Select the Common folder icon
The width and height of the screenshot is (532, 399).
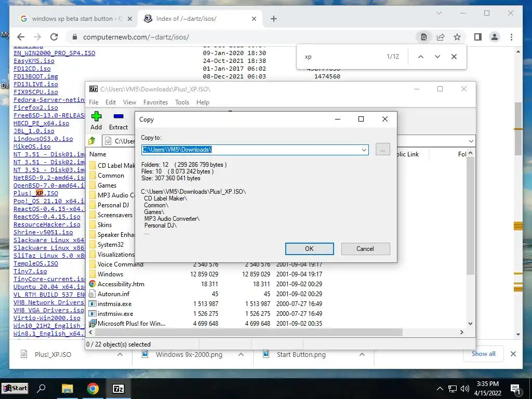[x=92, y=176]
